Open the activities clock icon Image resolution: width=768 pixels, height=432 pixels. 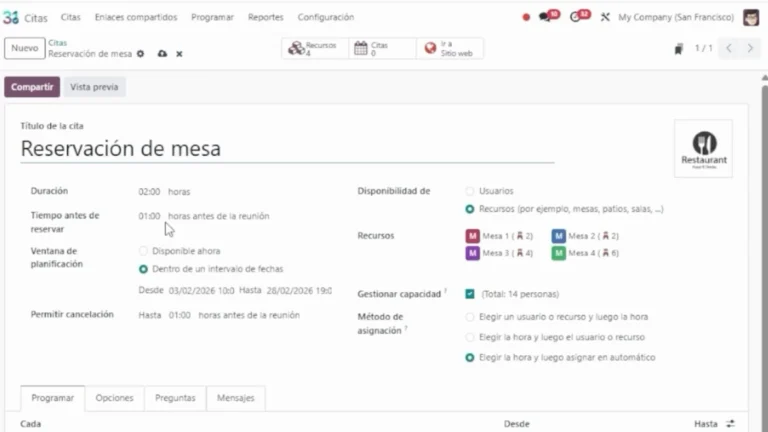(579, 17)
